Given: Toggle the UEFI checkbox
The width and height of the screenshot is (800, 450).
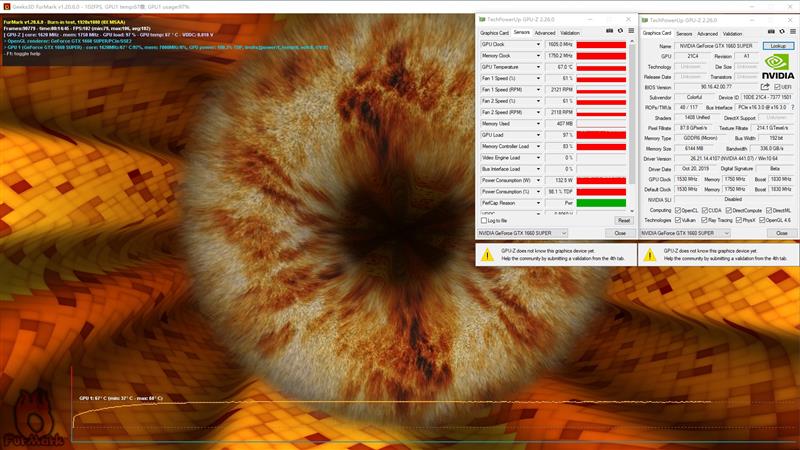Looking at the screenshot, I should 777,87.
